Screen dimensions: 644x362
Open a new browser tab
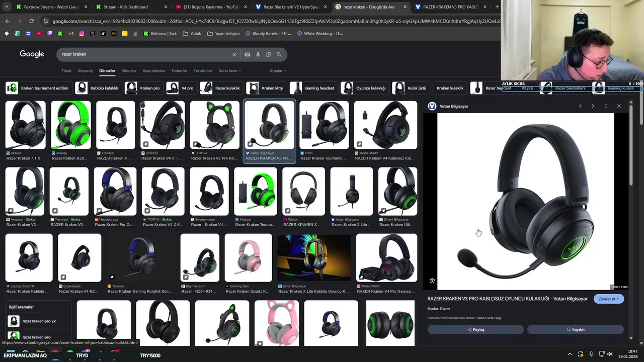coord(497,7)
